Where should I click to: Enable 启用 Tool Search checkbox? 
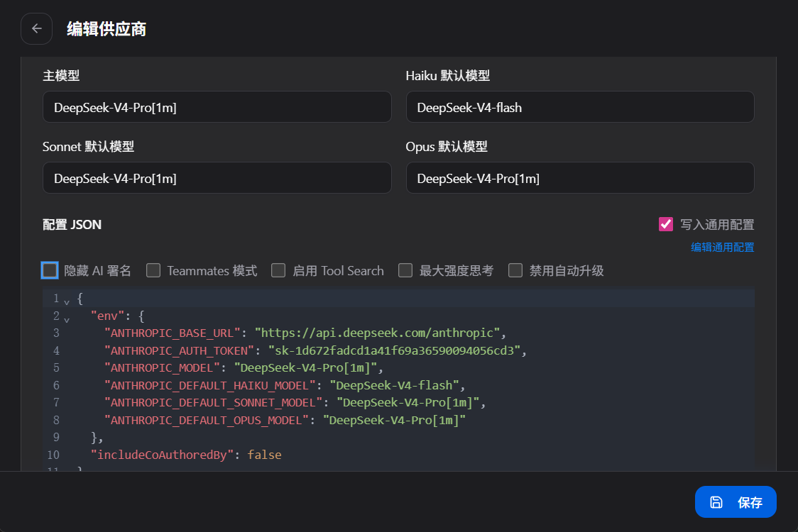(278, 270)
